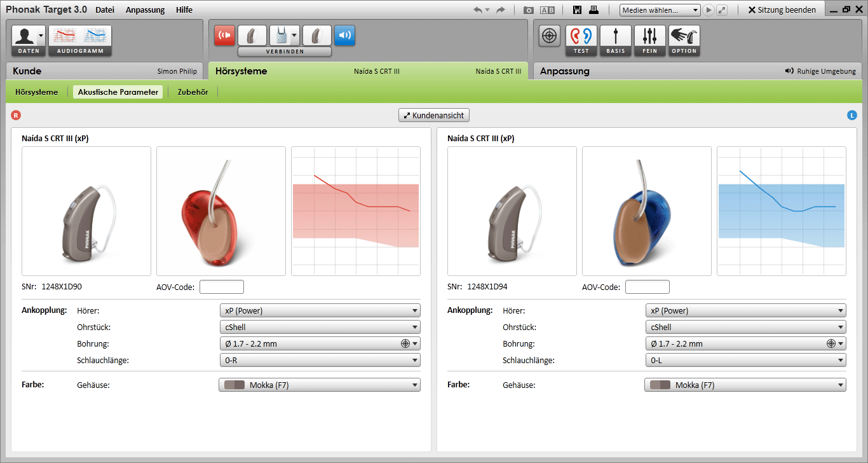Switch to the Kunde tab
Viewport: 868px width, 463px height.
105,71
